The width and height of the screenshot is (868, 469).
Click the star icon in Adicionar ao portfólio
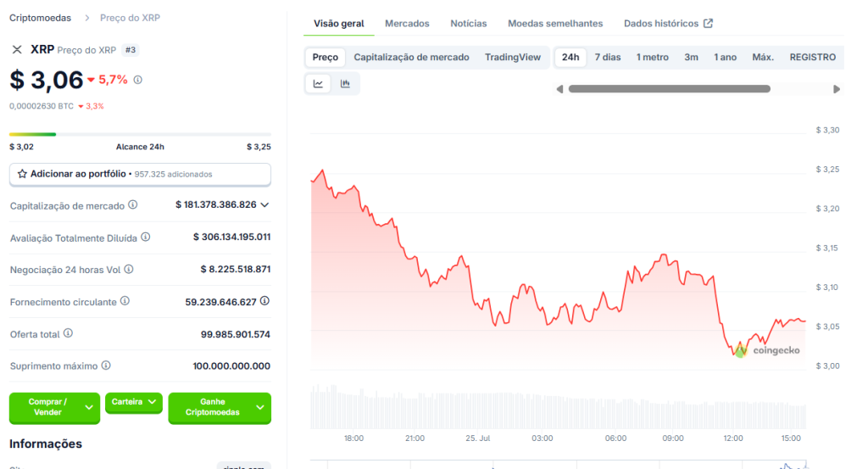click(22, 174)
